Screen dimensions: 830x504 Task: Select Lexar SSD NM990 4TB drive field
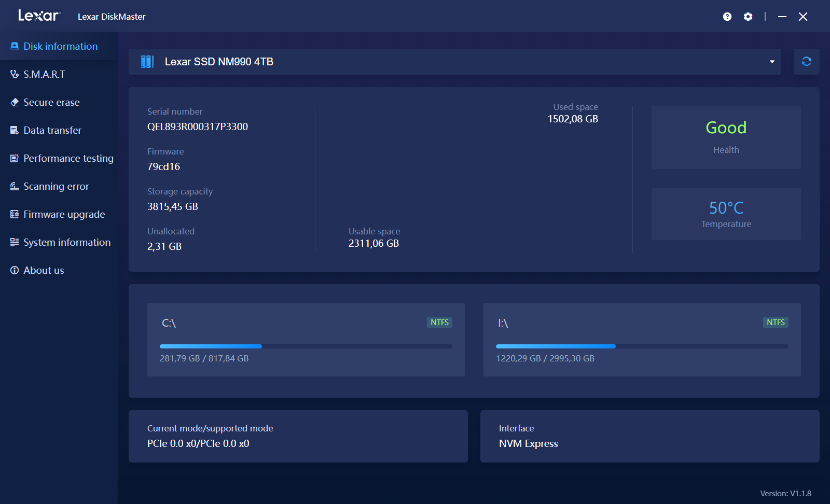point(455,62)
